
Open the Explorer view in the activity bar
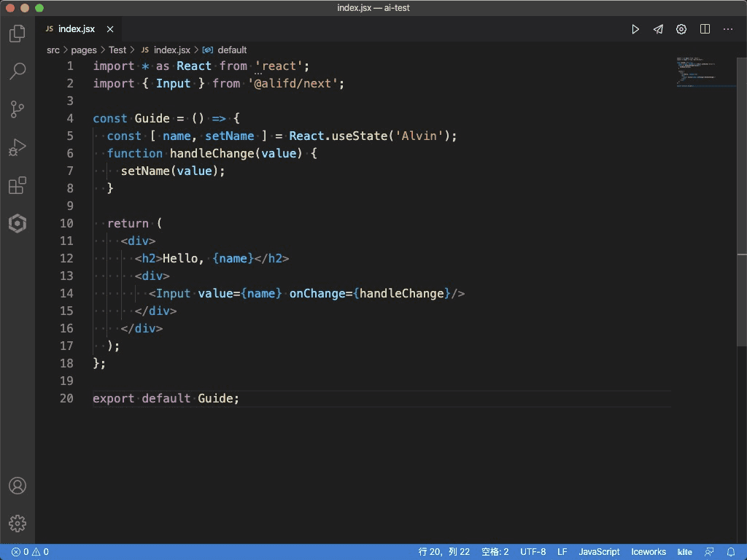18,34
